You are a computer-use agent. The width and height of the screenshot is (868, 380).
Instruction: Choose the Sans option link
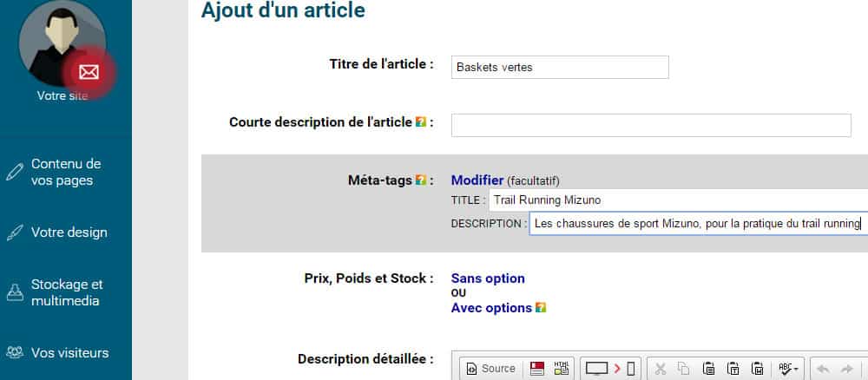point(488,278)
